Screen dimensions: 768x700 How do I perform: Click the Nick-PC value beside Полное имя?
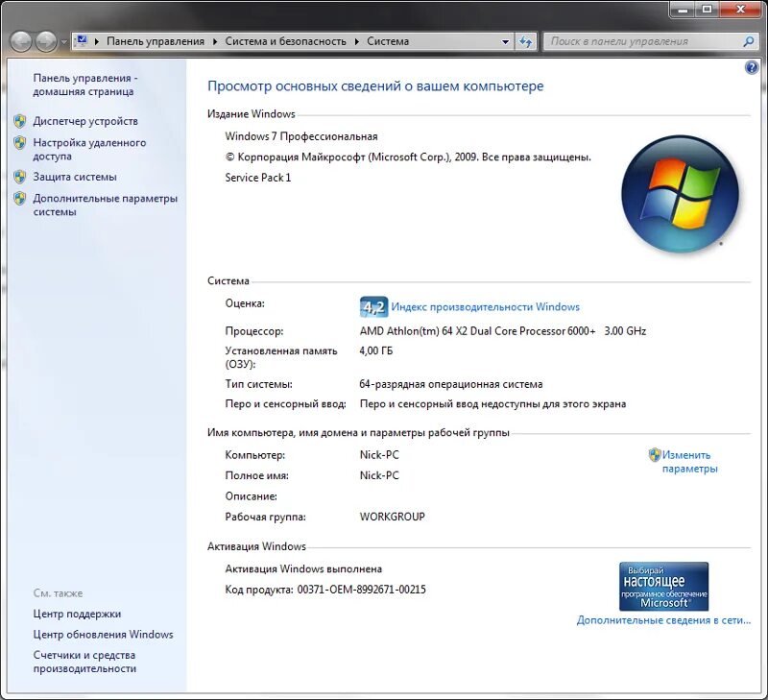click(x=379, y=475)
